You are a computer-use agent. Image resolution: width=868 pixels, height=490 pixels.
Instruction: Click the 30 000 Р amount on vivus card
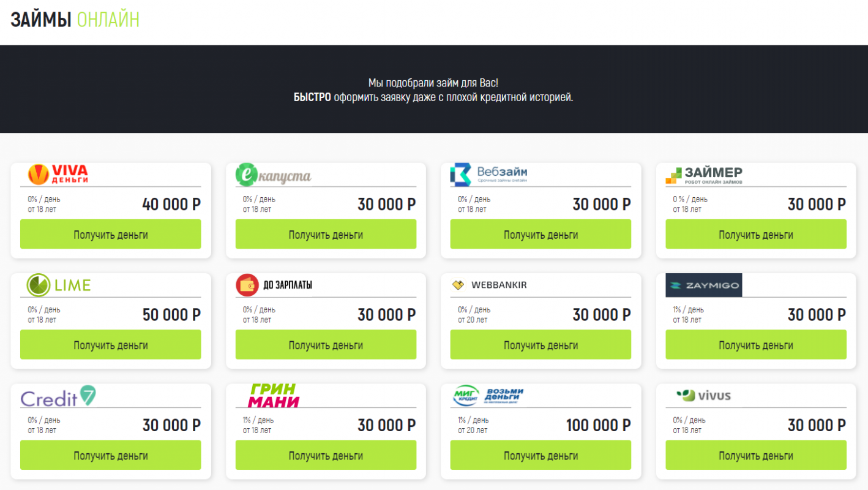tap(817, 425)
